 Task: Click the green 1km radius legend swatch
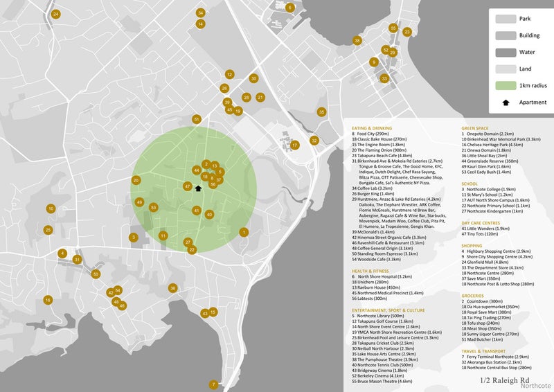click(x=506, y=86)
